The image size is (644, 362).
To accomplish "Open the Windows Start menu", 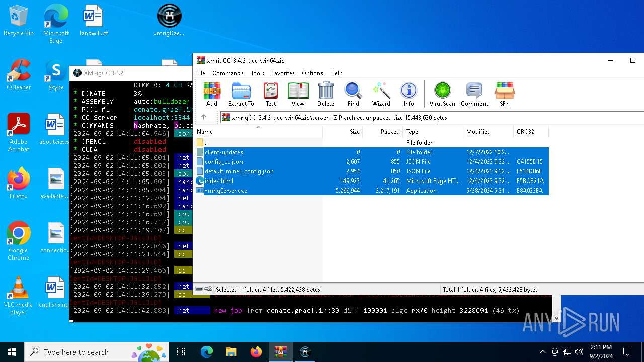I will [12, 352].
